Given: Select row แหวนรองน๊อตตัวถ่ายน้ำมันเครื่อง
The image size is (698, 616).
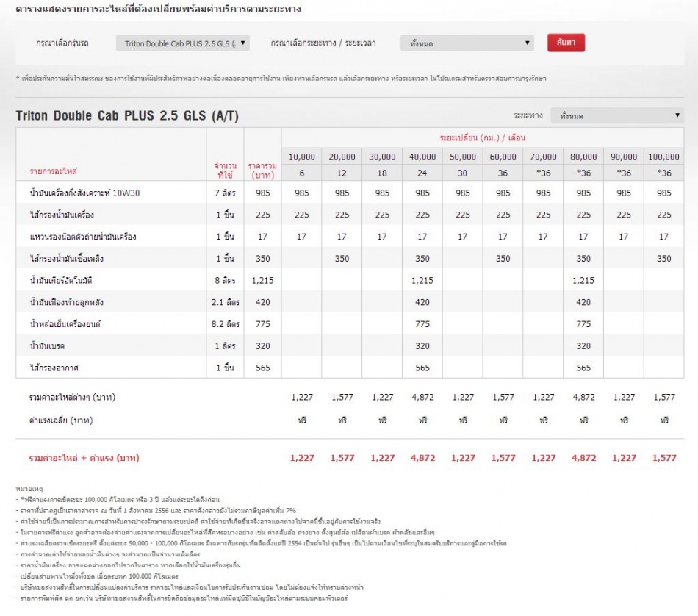Looking at the screenshot, I should [x=350, y=237].
